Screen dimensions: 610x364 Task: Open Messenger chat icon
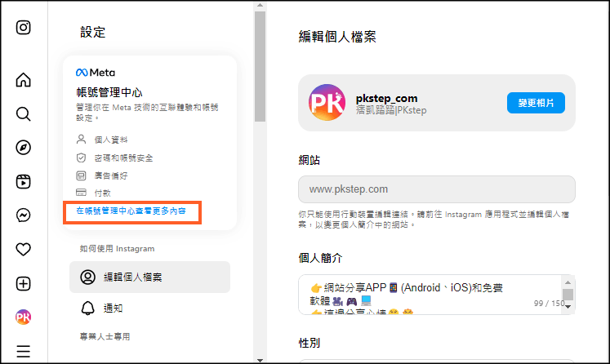click(x=24, y=215)
